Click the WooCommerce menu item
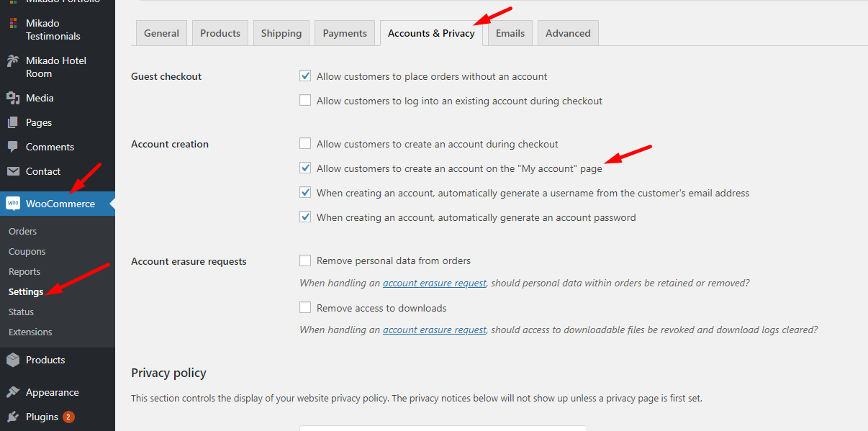The width and height of the screenshot is (868, 431). (58, 204)
